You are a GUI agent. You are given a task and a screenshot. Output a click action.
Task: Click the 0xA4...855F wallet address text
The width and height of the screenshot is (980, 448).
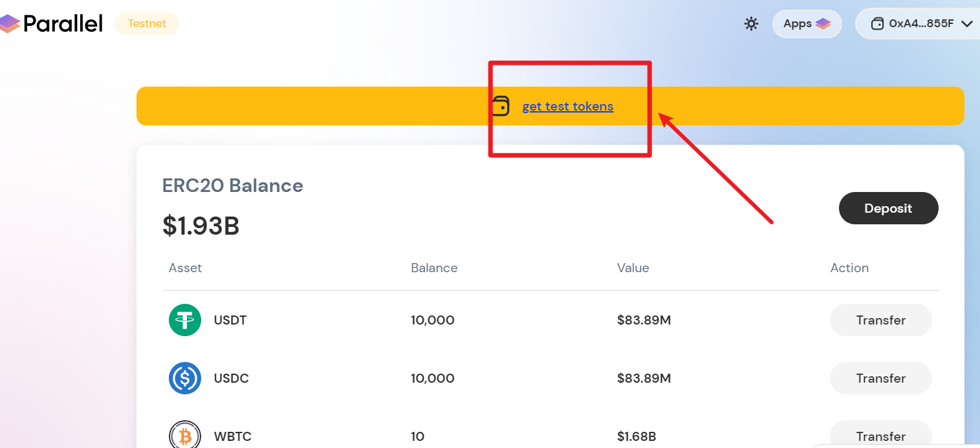click(x=922, y=24)
